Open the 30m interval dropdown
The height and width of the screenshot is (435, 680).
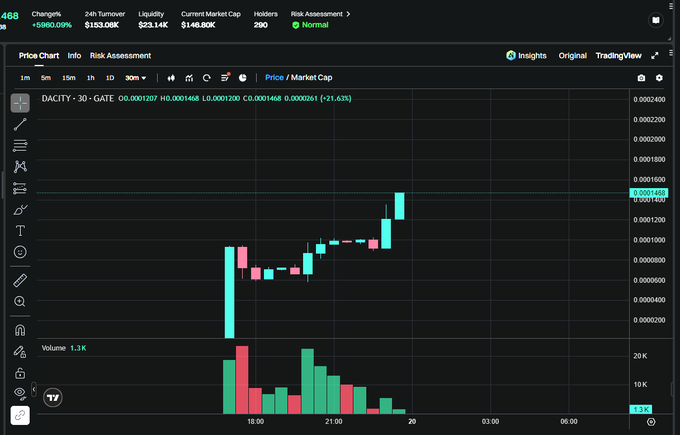click(136, 78)
